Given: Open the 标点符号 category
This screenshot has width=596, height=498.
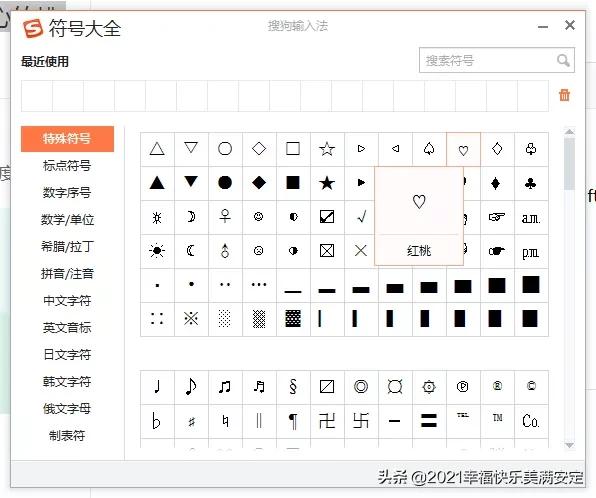Looking at the screenshot, I should click(67, 166).
